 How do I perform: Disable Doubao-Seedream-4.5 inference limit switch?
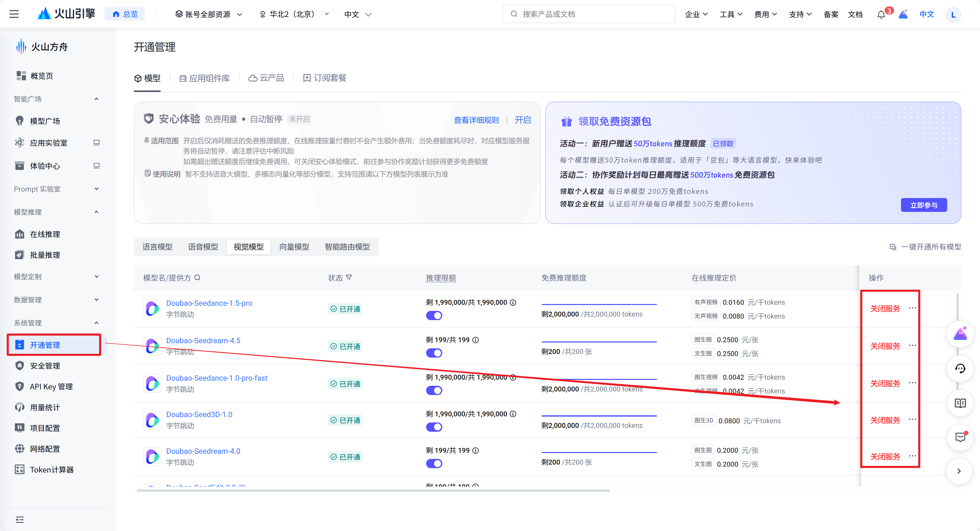pyautogui.click(x=434, y=353)
